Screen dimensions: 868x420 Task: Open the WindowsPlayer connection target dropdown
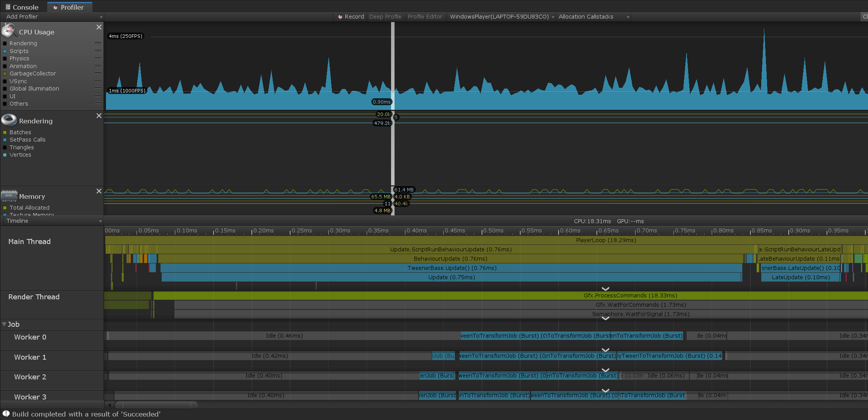502,17
